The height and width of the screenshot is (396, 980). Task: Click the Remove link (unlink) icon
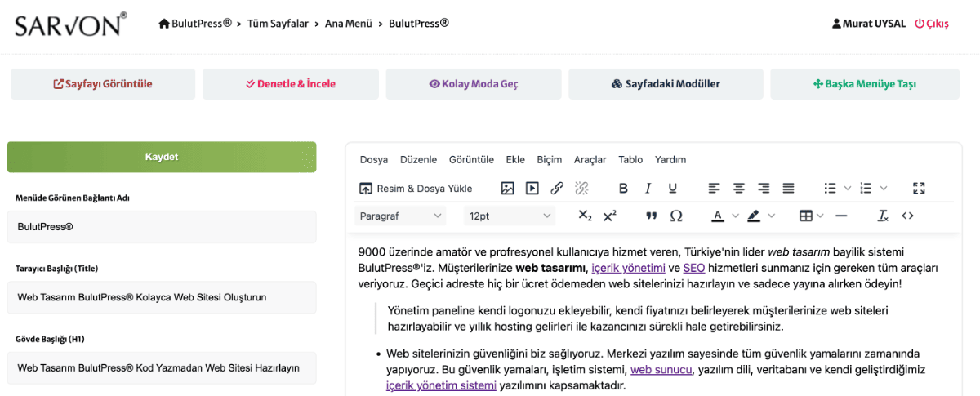click(x=581, y=189)
